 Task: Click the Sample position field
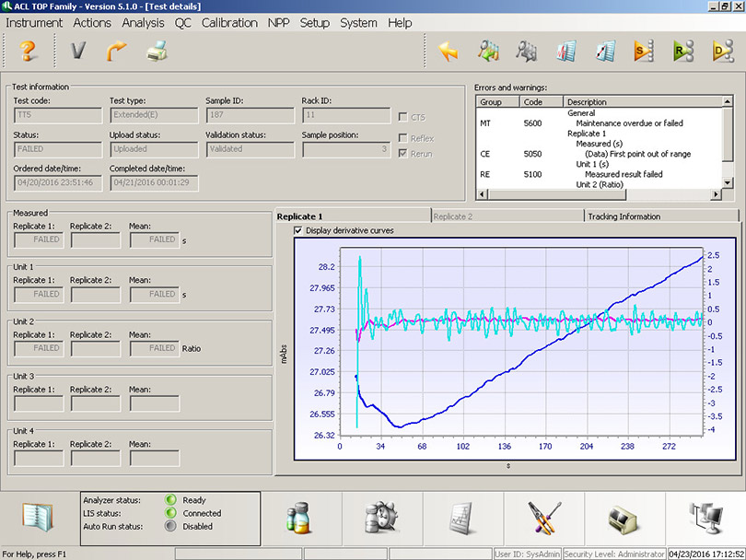346,149
